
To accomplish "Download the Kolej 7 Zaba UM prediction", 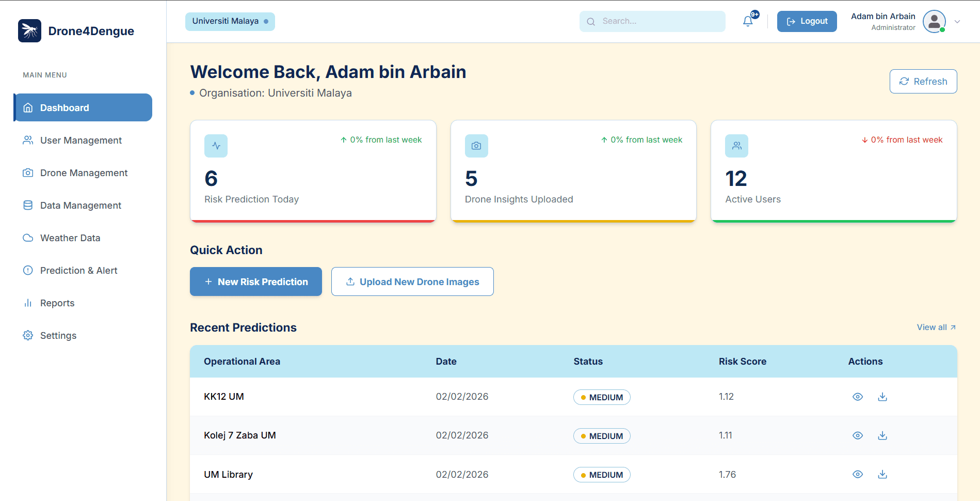I will (882, 435).
